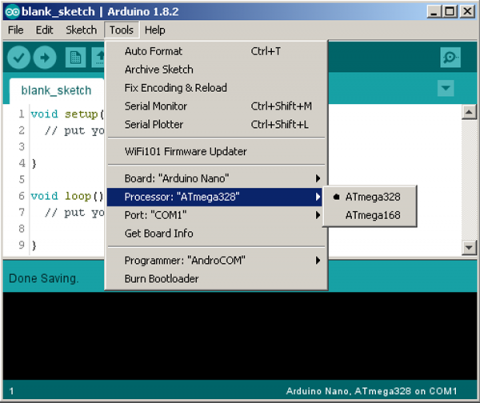
Task: Click editor scrollbar up arrow
Action: 469,112
